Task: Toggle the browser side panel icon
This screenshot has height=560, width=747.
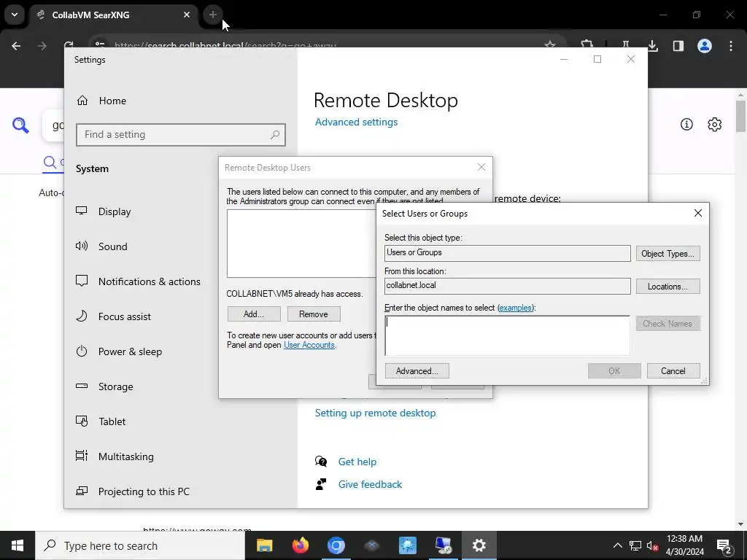Action: 678,46
